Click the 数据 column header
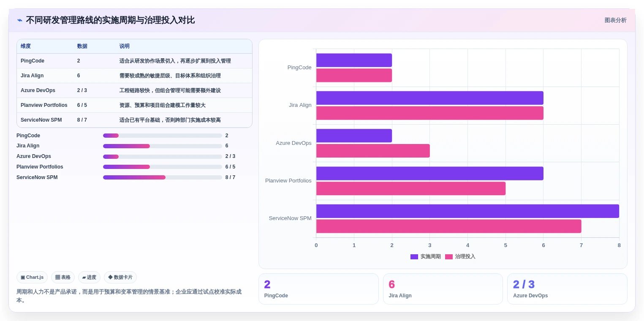This screenshot has height=321, width=644. 82,46
